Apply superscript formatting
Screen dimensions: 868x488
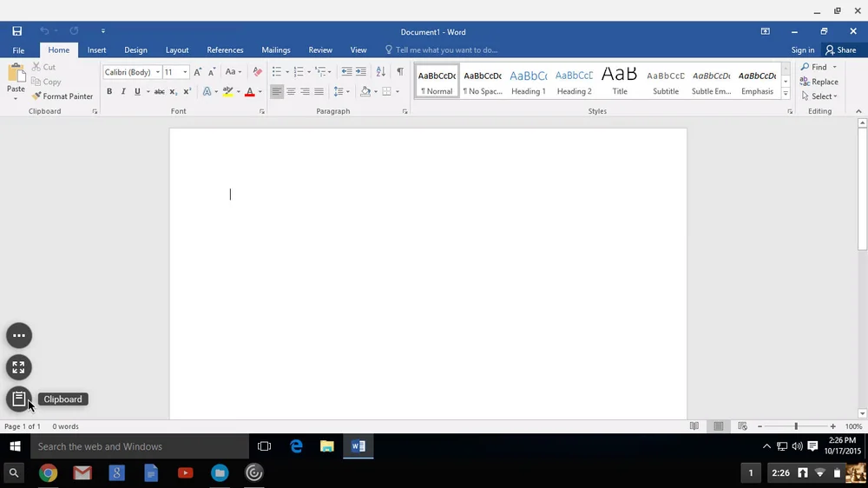[x=187, y=91]
